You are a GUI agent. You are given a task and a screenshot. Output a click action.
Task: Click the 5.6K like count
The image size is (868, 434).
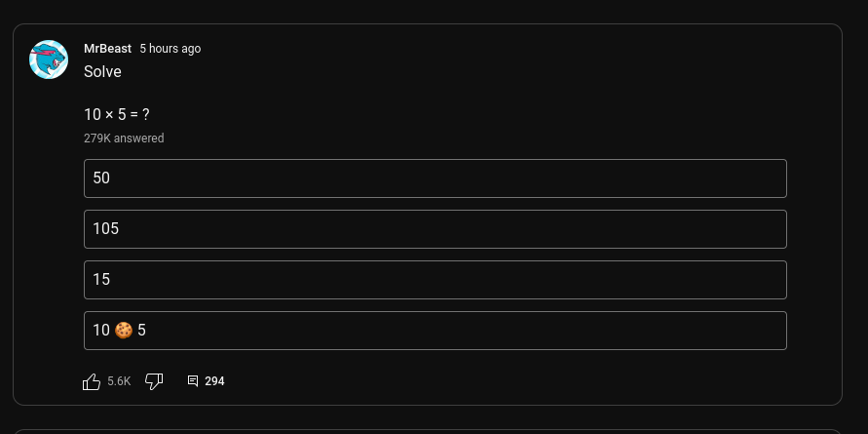(x=119, y=381)
